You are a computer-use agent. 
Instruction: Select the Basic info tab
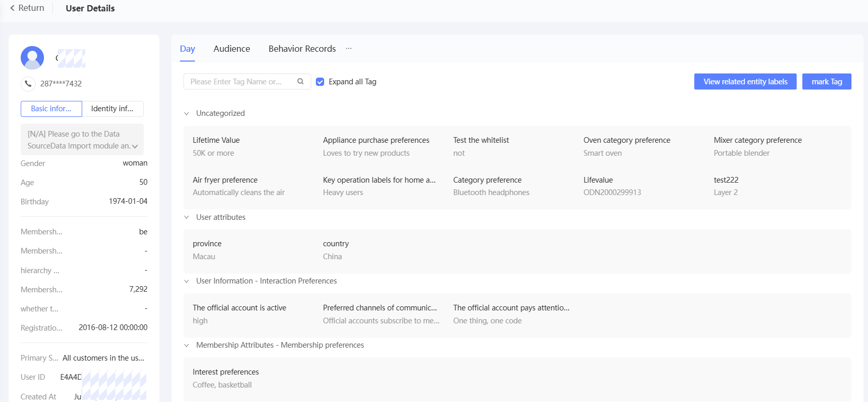click(x=51, y=109)
